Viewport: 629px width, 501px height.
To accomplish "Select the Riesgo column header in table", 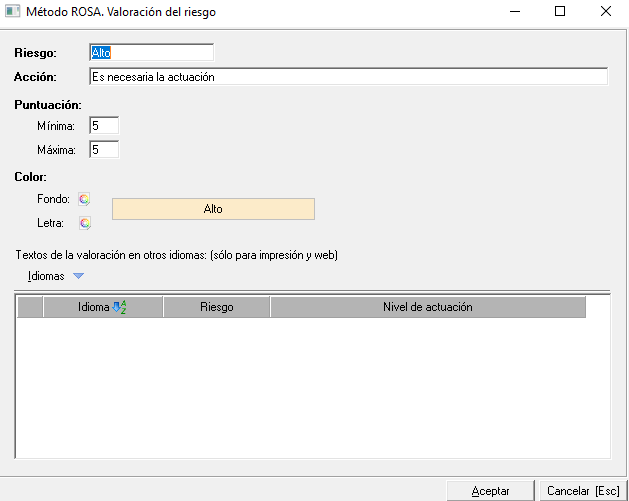I will [x=216, y=308].
